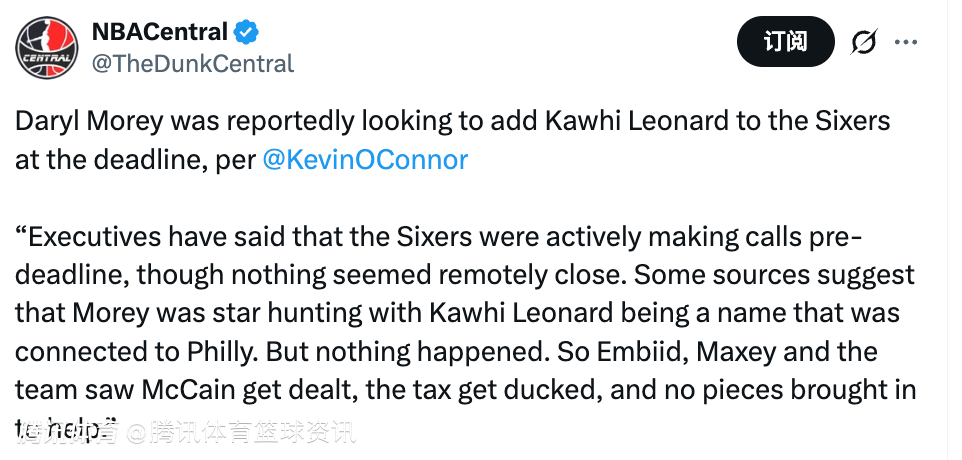Viewport: 962px width, 460px height.
Task: Open the @KevinOConnor mention link
Action: (364, 160)
